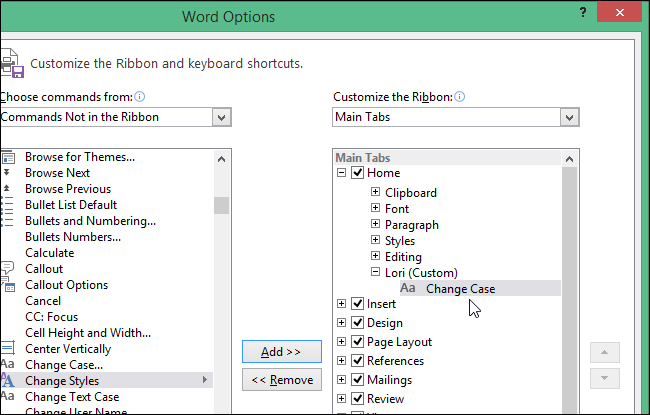Expand the Font group
Viewport: 650px width, 415px height.
point(375,208)
